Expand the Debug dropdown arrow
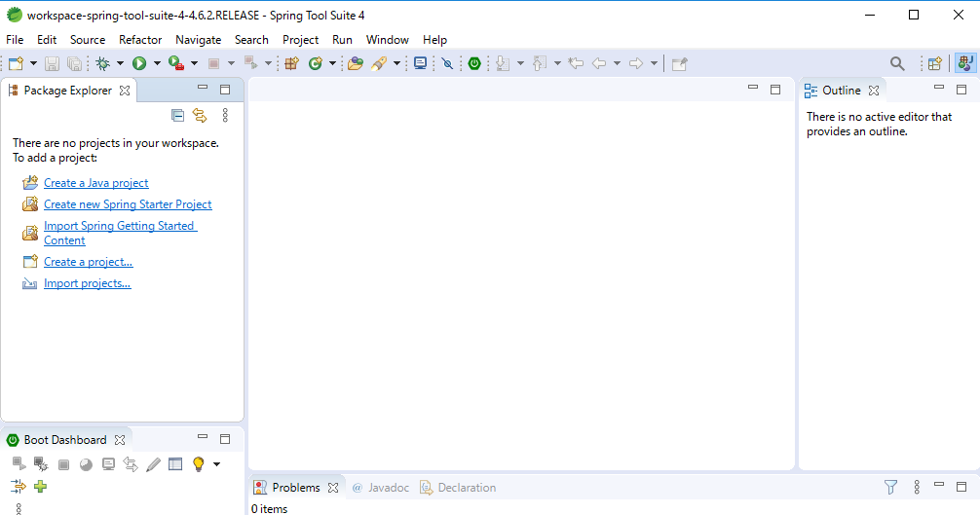Viewport: 980px width, 515px height. (x=120, y=63)
